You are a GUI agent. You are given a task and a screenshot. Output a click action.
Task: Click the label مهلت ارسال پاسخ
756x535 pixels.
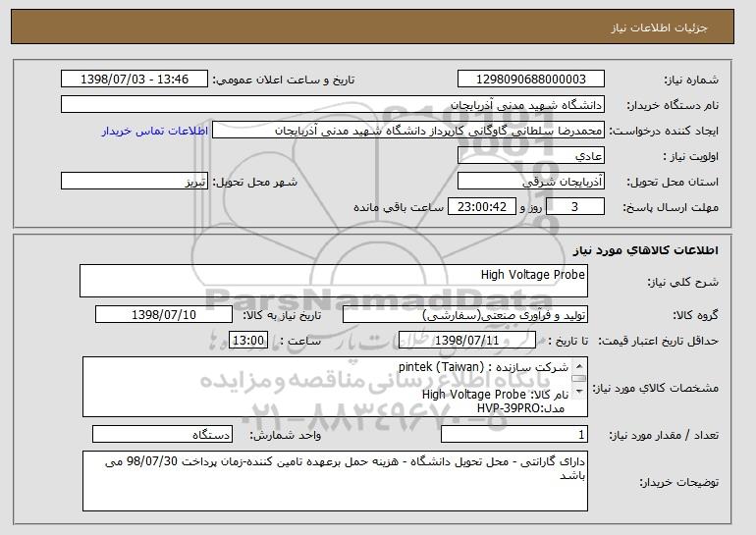[x=671, y=208]
